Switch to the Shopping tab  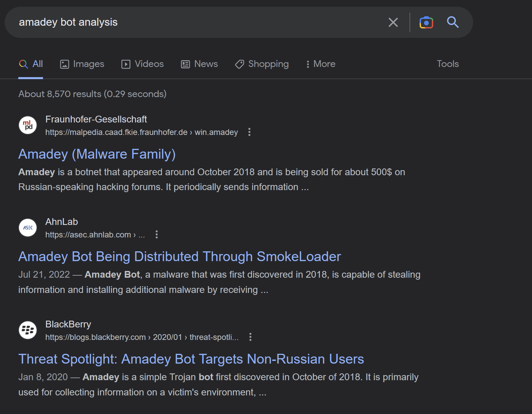(262, 64)
